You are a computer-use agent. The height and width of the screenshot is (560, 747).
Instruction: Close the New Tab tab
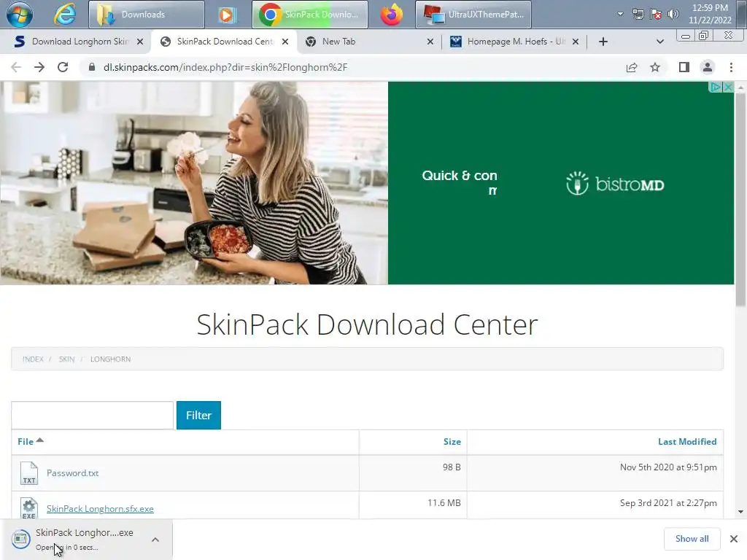click(430, 42)
